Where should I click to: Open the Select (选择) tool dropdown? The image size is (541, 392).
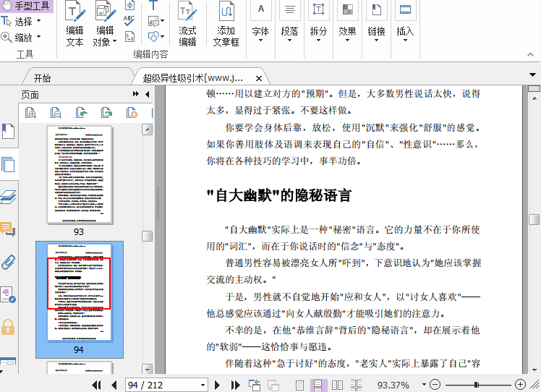(x=38, y=21)
